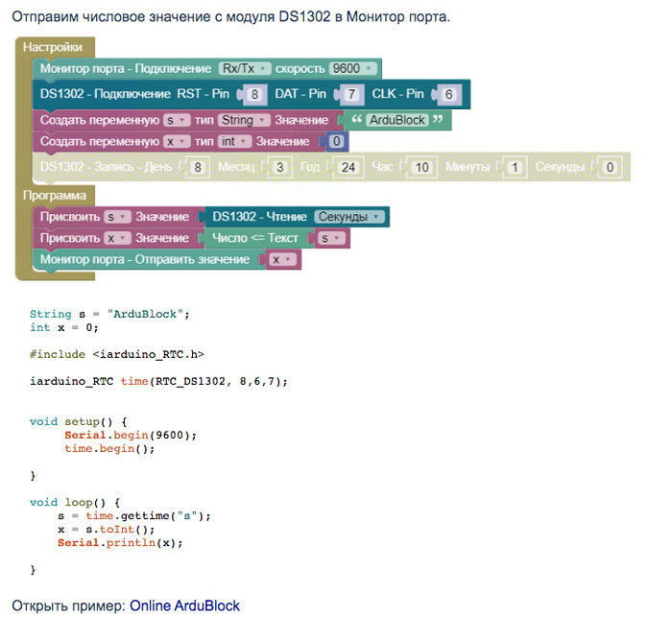Open the Секунды reading dropdown
672x617 pixels.
pos(348,217)
